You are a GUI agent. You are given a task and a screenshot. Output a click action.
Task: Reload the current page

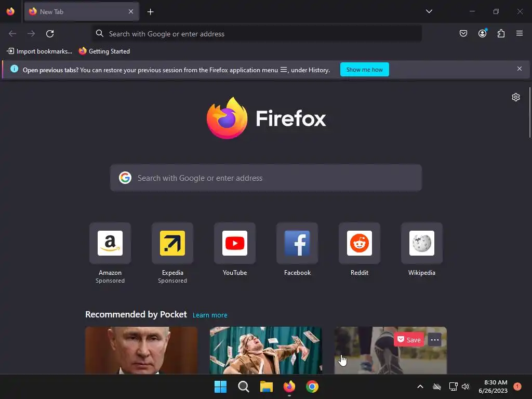click(50, 34)
